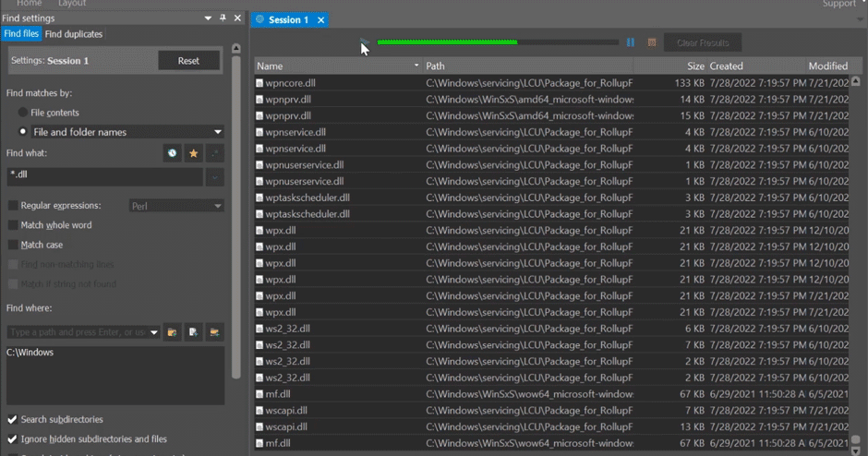
Task: Expand the File and folder names dropdown
Action: (218, 132)
